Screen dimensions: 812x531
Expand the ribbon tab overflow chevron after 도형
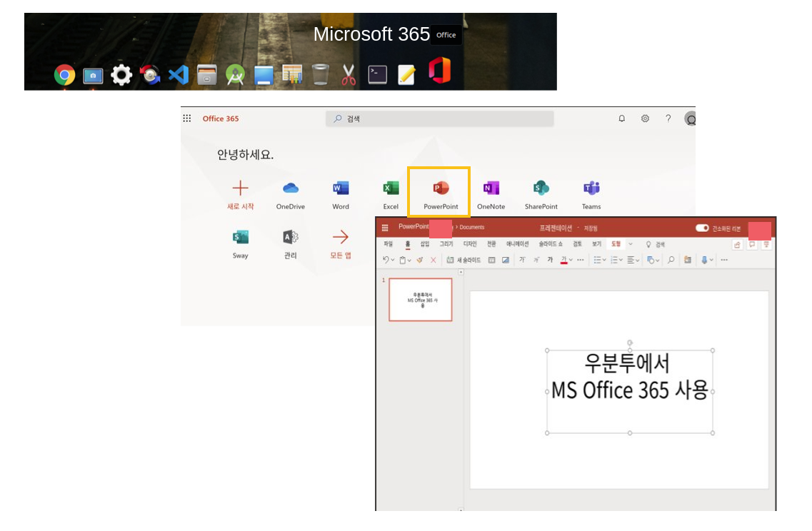[630, 244]
